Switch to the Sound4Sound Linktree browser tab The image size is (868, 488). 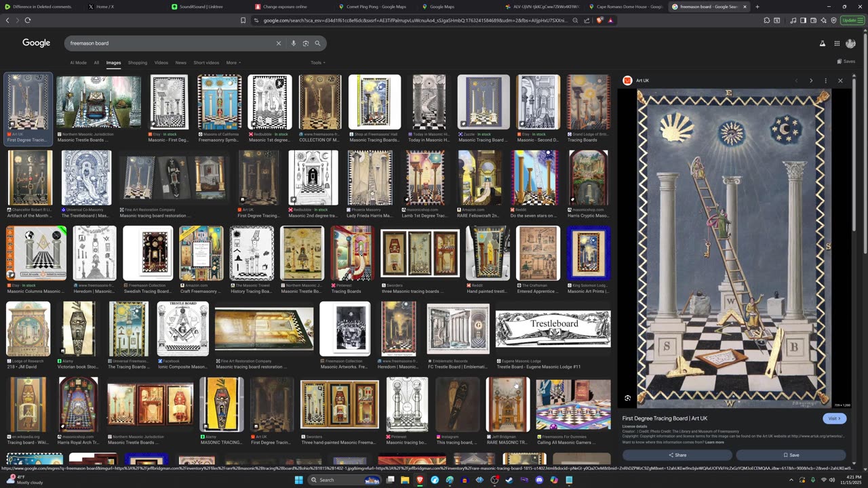click(x=205, y=7)
